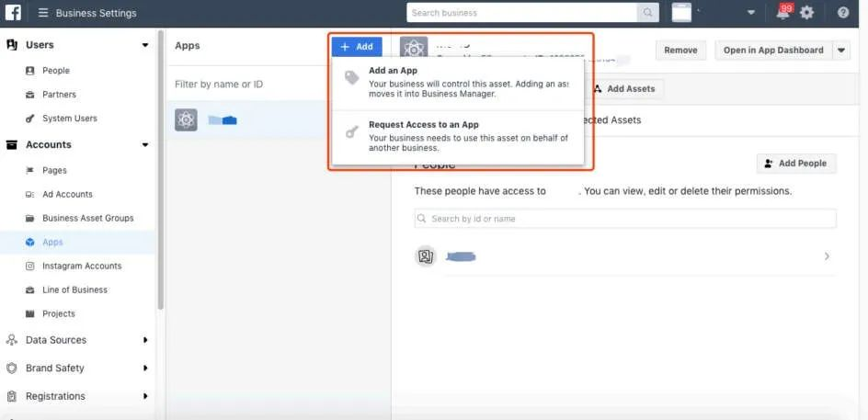The width and height of the screenshot is (868, 420).
Task: Open the notifications bell icon
Action: click(x=782, y=13)
